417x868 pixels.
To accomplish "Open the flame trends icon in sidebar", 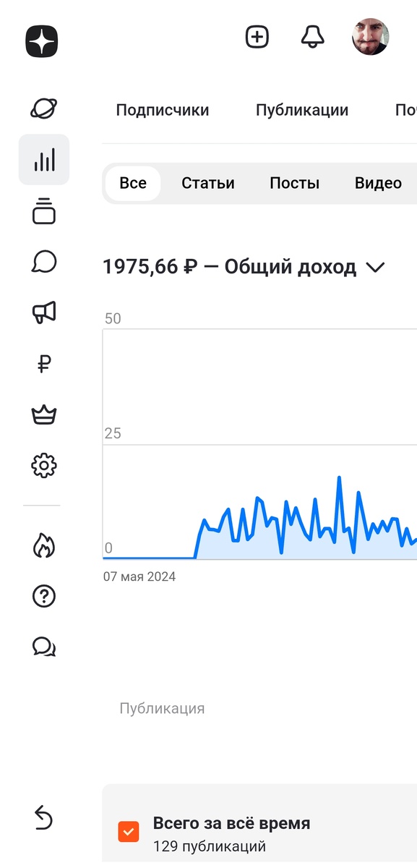I will (43, 545).
